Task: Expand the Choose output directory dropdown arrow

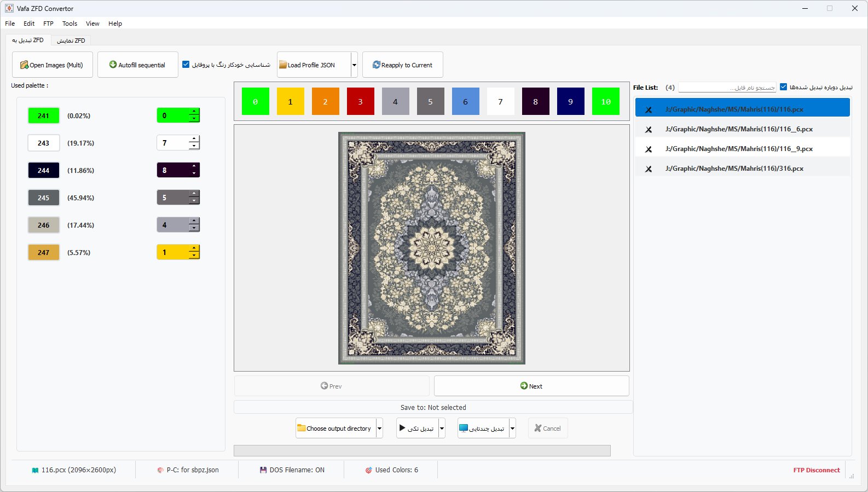Action: point(380,429)
